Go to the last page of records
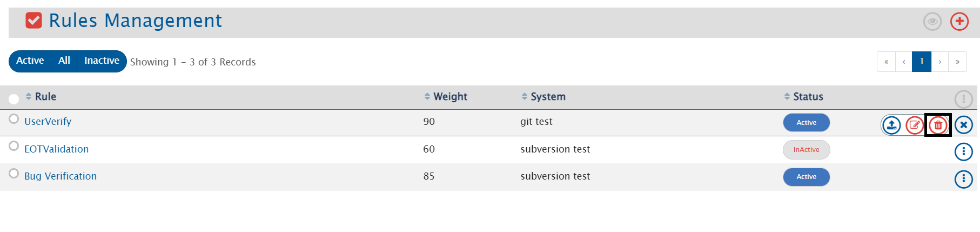 click(x=957, y=62)
